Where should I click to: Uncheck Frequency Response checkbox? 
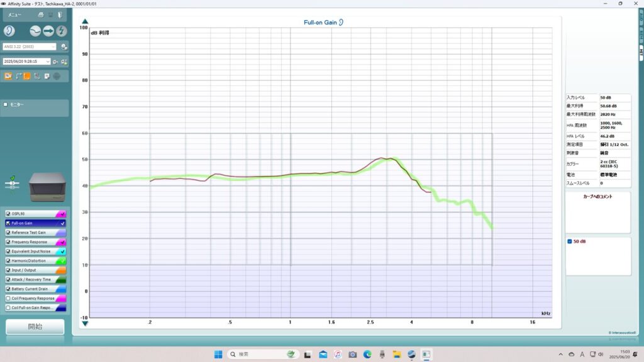pos(8,242)
